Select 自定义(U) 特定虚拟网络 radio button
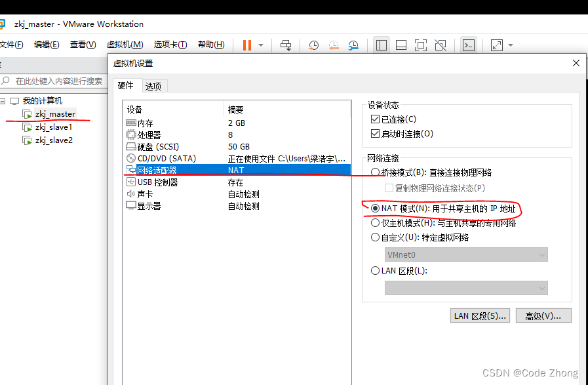Screen dimensions: 588x385 (375, 237)
